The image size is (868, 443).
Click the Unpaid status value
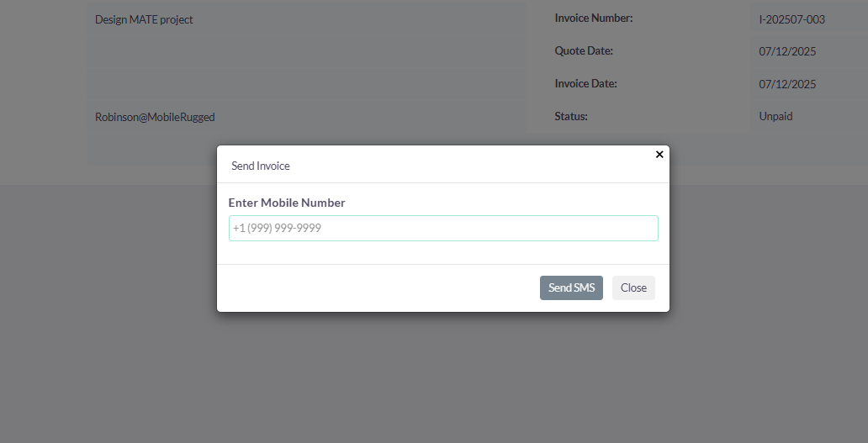click(775, 117)
